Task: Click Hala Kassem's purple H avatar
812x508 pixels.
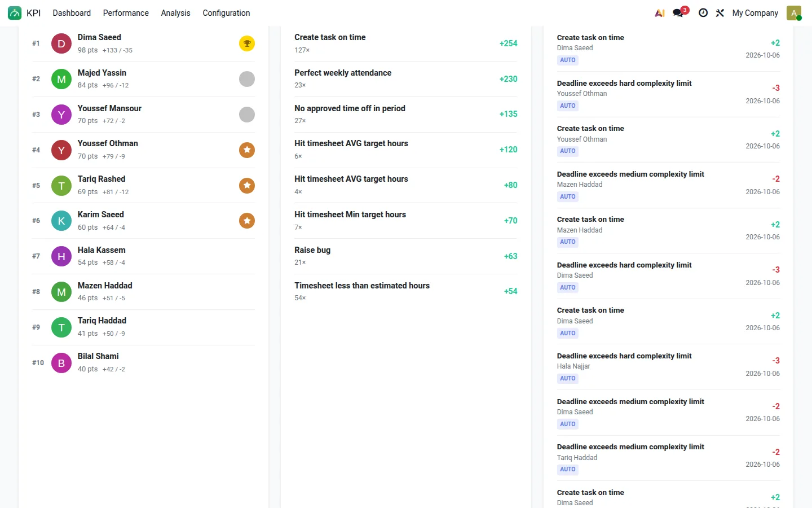Action: [x=61, y=256]
